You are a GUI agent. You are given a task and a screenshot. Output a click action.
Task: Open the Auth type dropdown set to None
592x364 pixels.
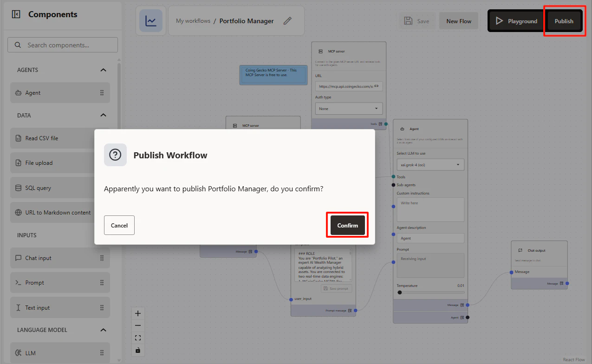click(349, 109)
